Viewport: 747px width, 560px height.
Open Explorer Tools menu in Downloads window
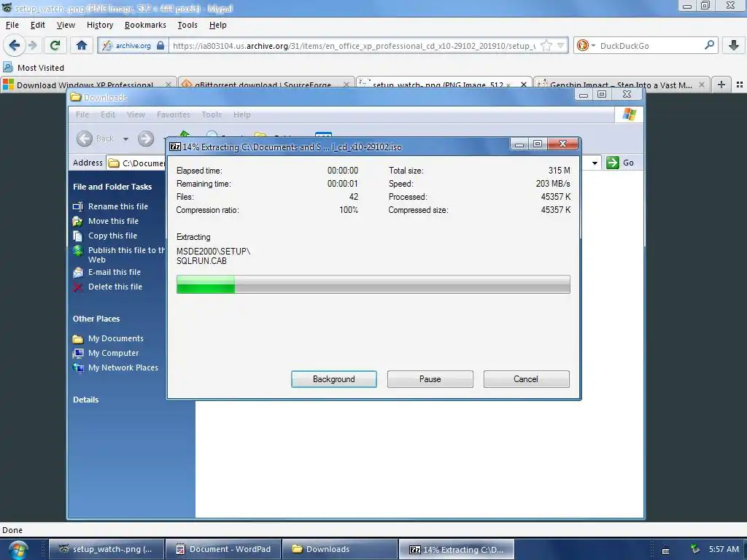[x=212, y=114]
